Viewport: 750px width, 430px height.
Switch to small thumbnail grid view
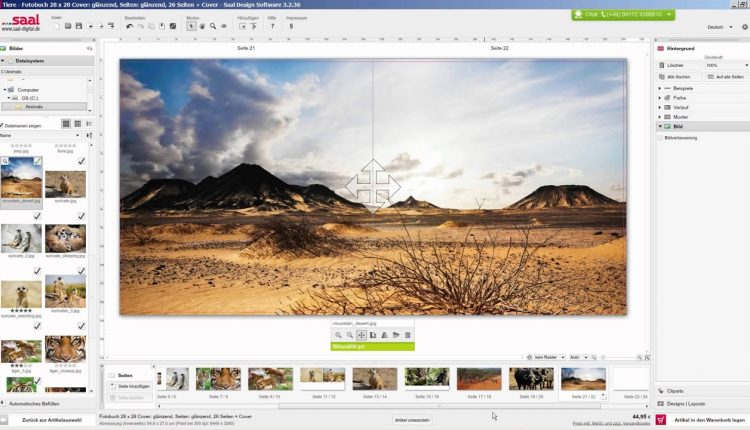point(77,124)
